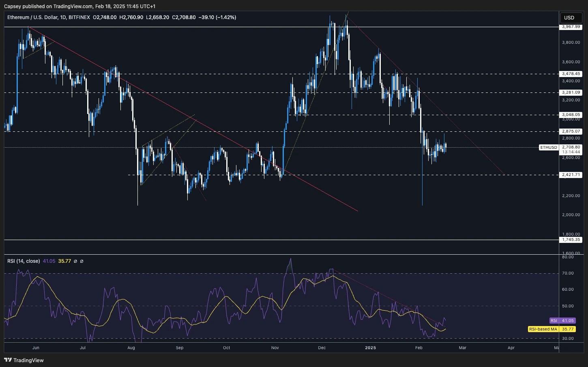Click the first ø icon beside RSI values
Image resolution: width=588 pixels, height=367 pixels.
(x=75, y=261)
